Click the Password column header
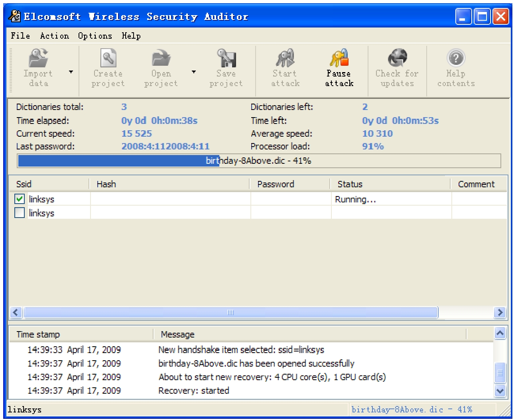The width and height of the screenshot is (514, 420). click(x=290, y=184)
